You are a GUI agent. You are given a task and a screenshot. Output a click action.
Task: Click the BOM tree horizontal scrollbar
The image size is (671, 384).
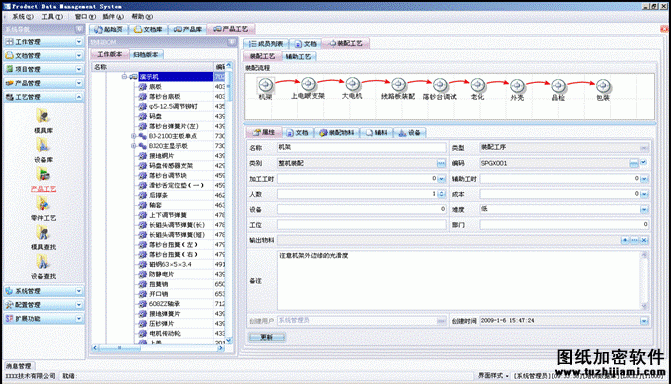(158, 348)
